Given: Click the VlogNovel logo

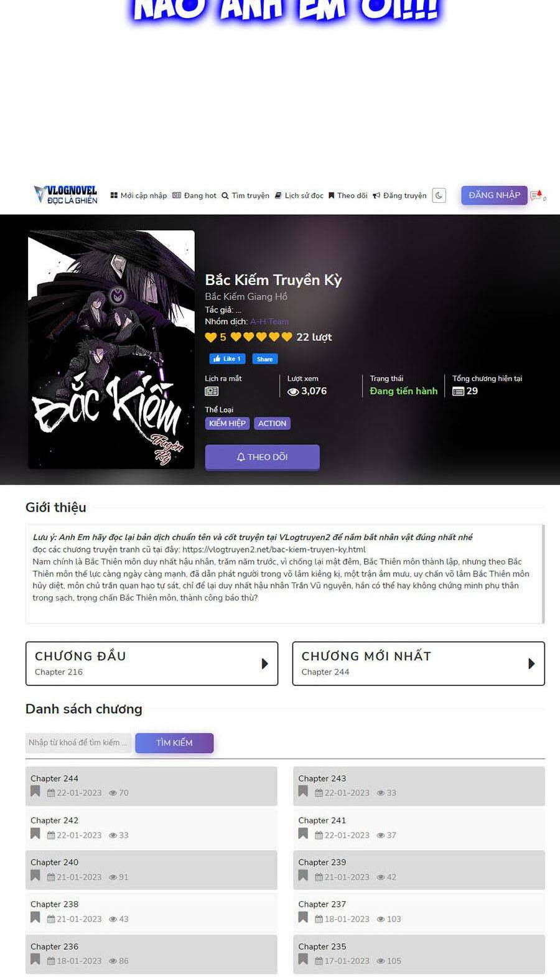Looking at the screenshot, I should [66, 195].
